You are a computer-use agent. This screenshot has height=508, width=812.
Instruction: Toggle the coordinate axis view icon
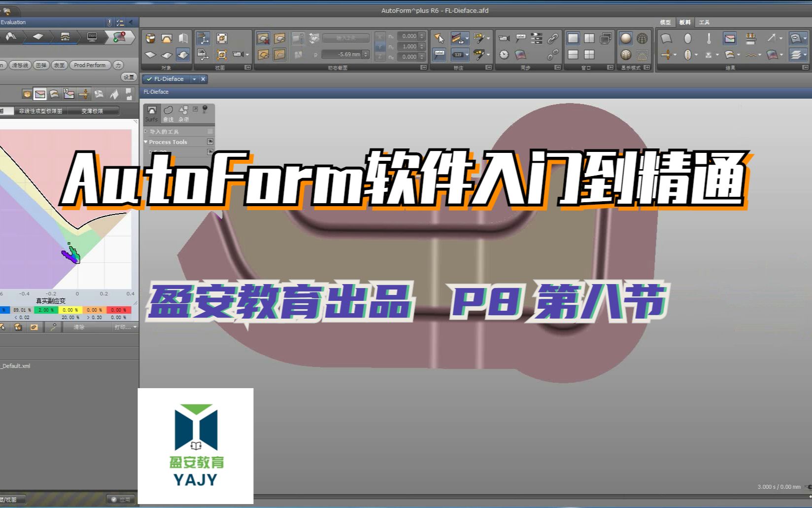click(203, 38)
